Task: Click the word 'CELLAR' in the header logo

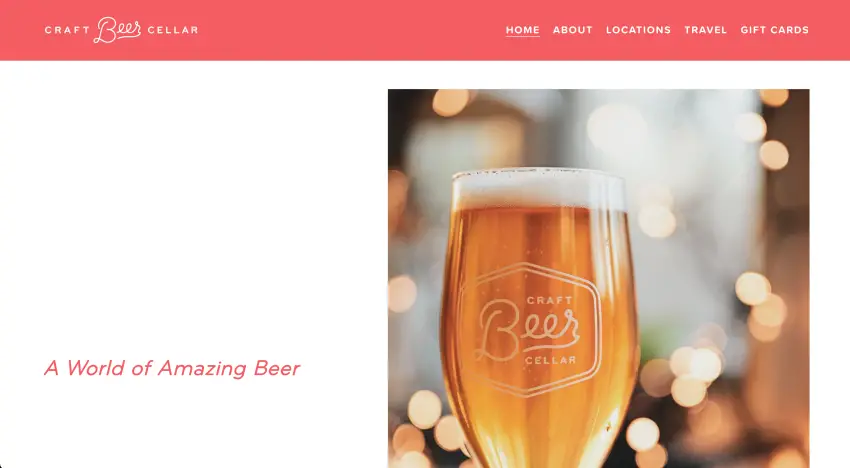Action: click(172, 30)
